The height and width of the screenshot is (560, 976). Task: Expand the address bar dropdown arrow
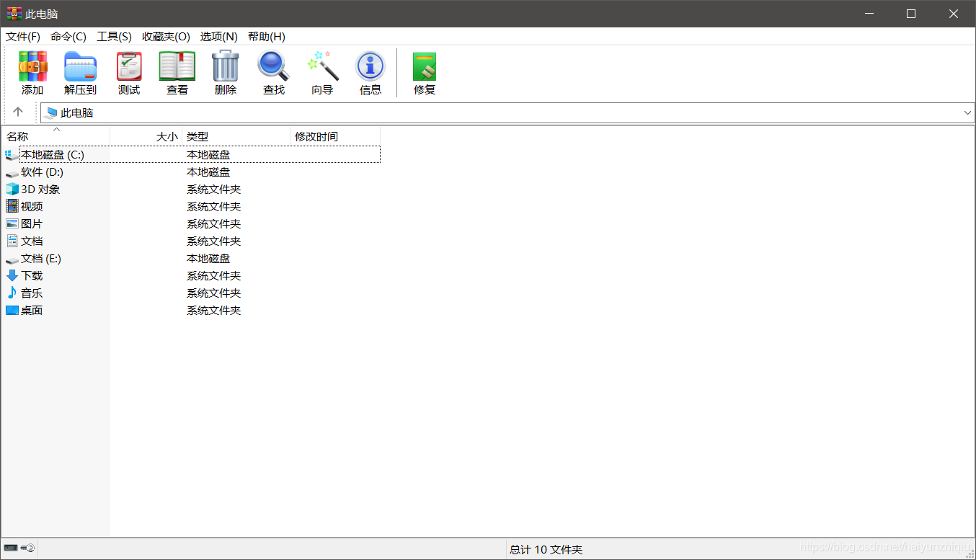967,113
